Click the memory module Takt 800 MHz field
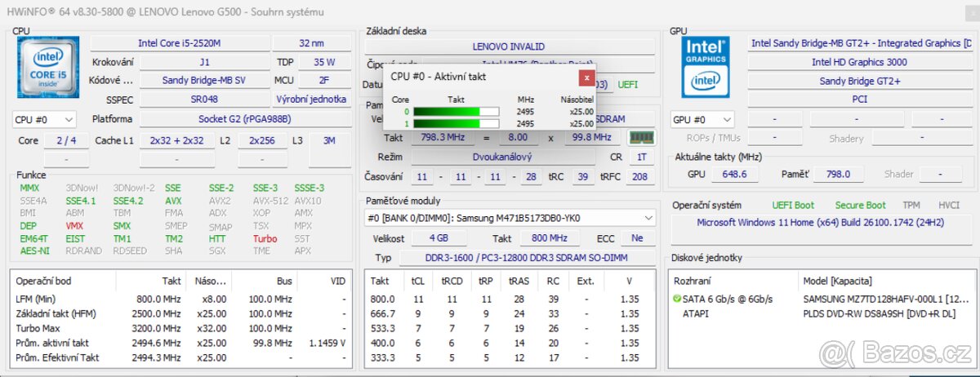Screen dimensions: 980x377 tap(551, 238)
